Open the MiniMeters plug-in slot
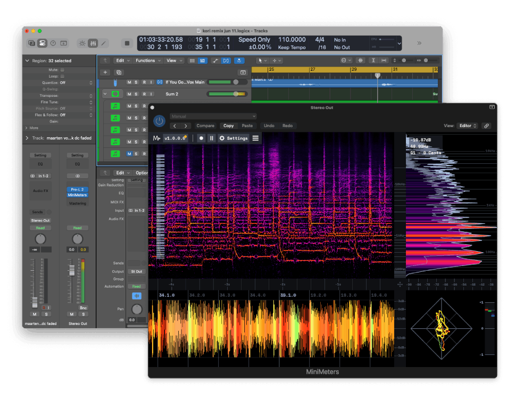The width and height of the screenshot is (532, 408). pyautogui.click(x=77, y=195)
